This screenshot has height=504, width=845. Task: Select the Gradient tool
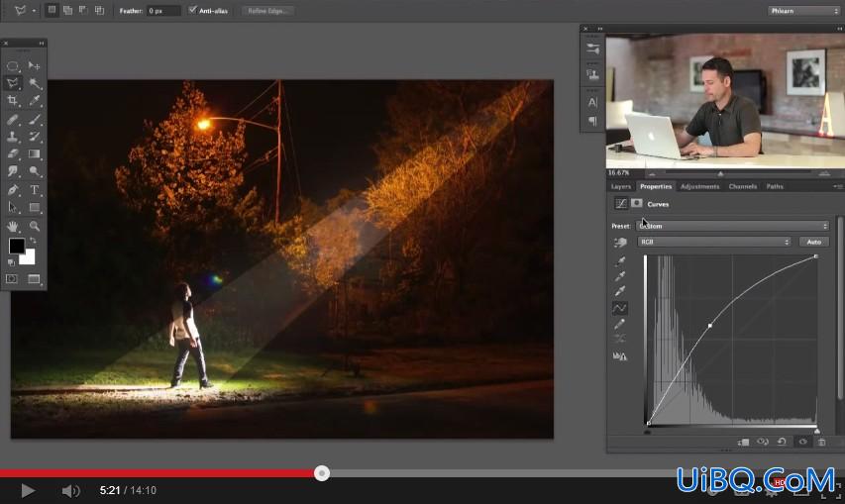pyautogui.click(x=34, y=154)
